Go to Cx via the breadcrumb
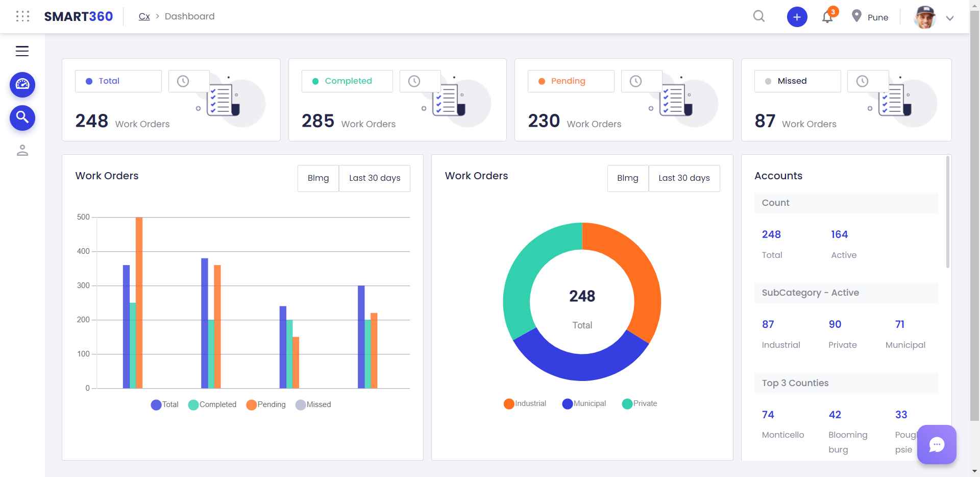This screenshot has height=477, width=980. (144, 16)
